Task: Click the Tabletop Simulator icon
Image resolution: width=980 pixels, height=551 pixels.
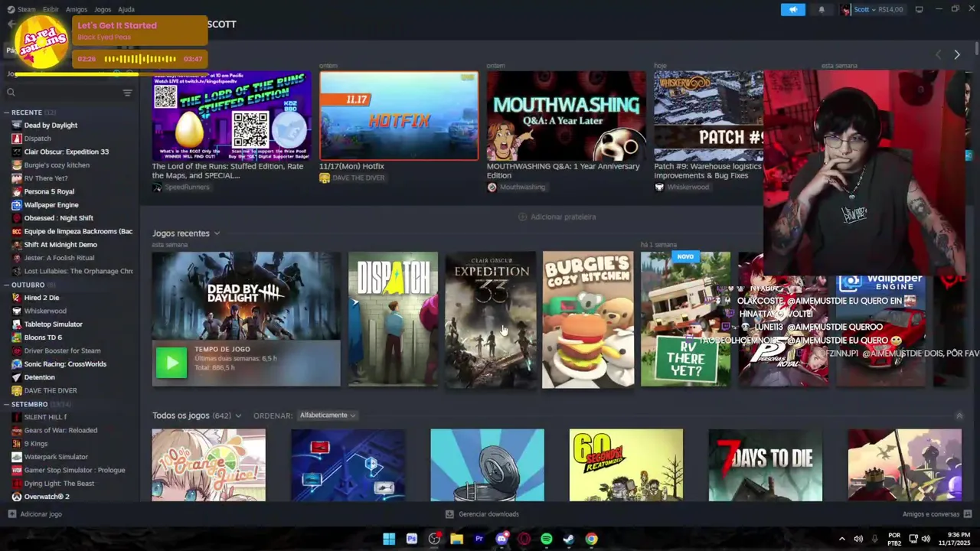Action: (17, 324)
